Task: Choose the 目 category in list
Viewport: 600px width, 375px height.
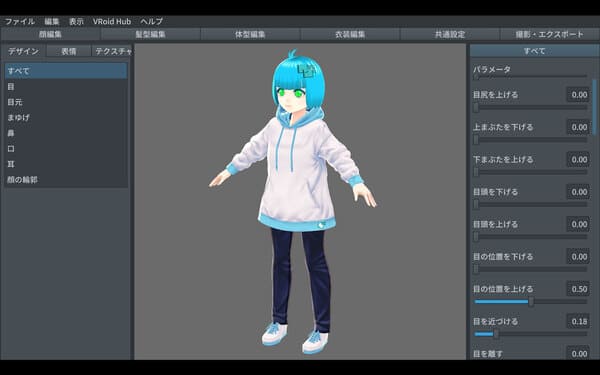Action: point(66,86)
